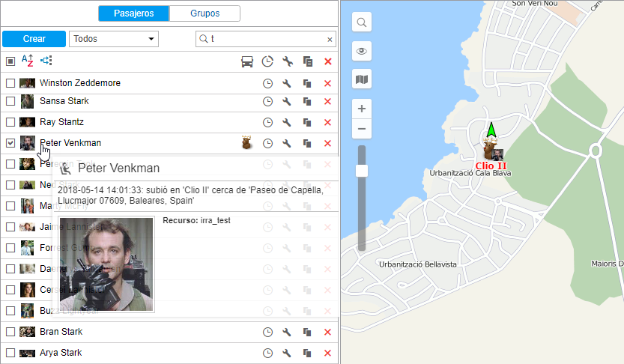Toggle the select-all checkbox in the header

pyautogui.click(x=10, y=61)
